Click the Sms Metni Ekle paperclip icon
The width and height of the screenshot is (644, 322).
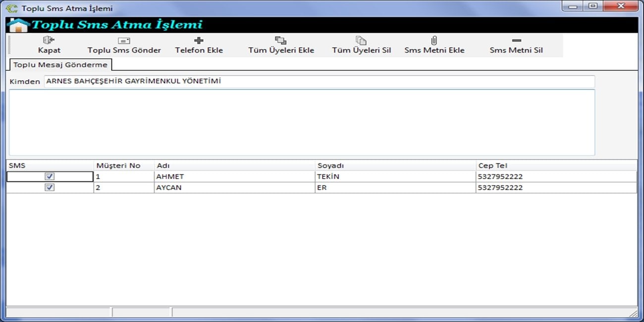click(434, 41)
